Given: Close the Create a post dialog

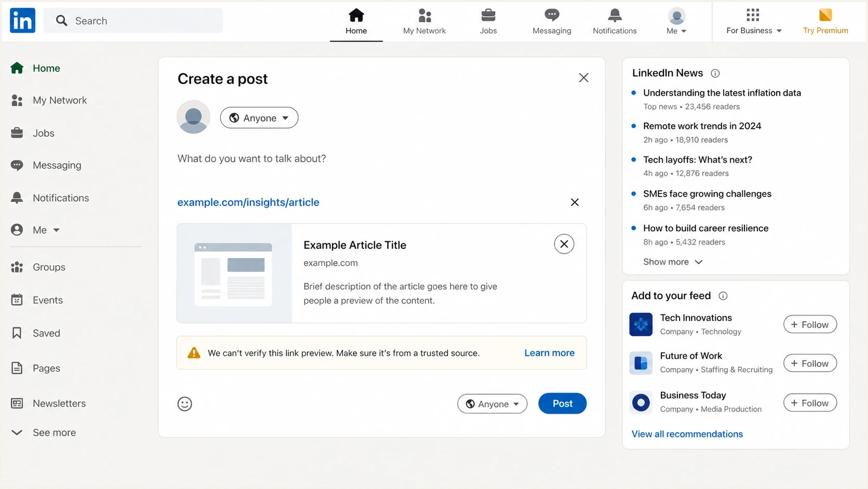Looking at the screenshot, I should pyautogui.click(x=584, y=78).
